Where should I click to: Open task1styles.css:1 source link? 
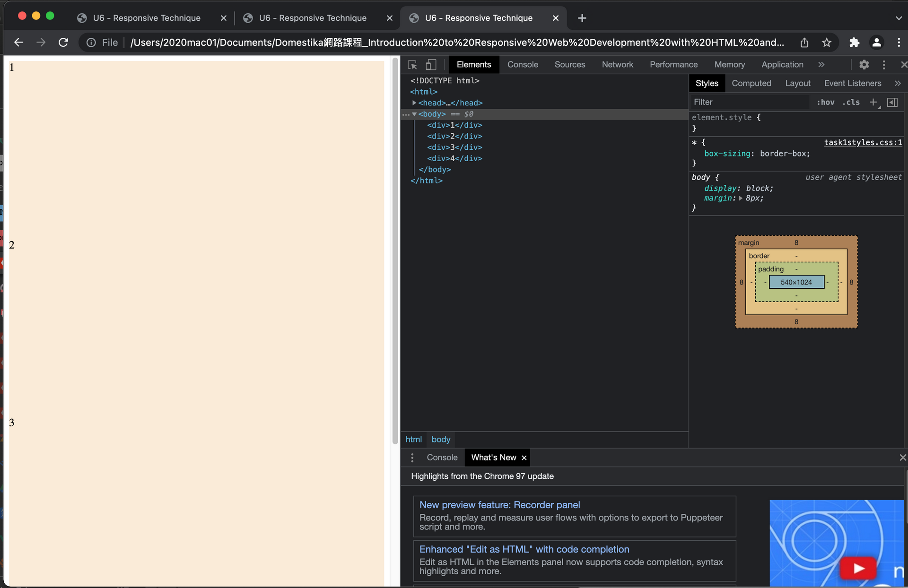click(863, 142)
